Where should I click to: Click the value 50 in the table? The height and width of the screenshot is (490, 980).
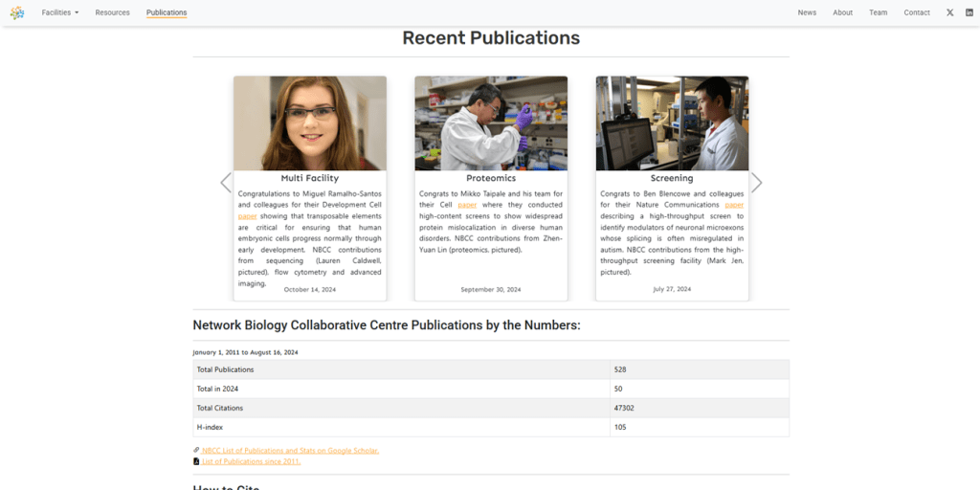(x=618, y=389)
